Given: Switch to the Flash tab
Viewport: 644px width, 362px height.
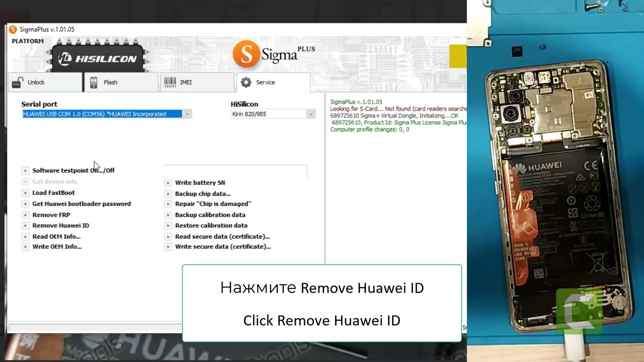Looking at the screenshot, I should coord(121,82).
